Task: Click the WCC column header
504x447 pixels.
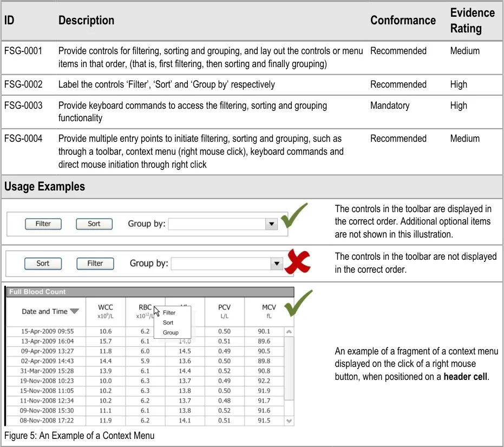Action: [105, 311]
